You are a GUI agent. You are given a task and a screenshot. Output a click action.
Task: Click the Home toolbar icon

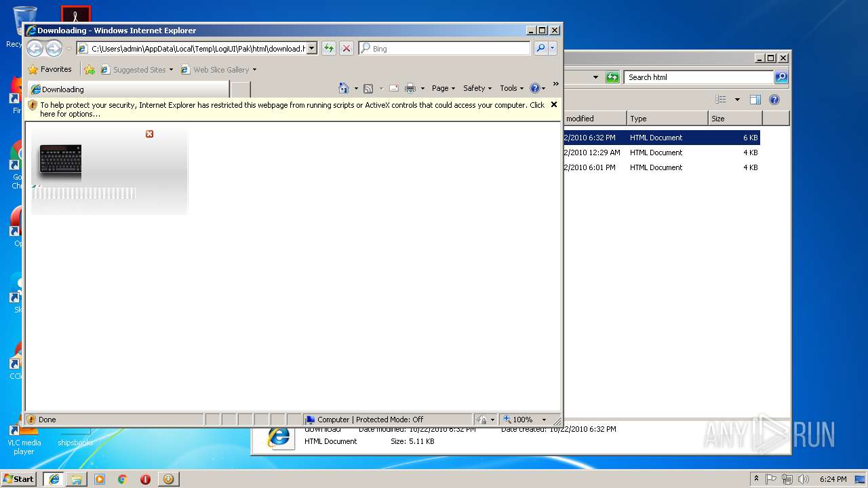(x=344, y=88)
